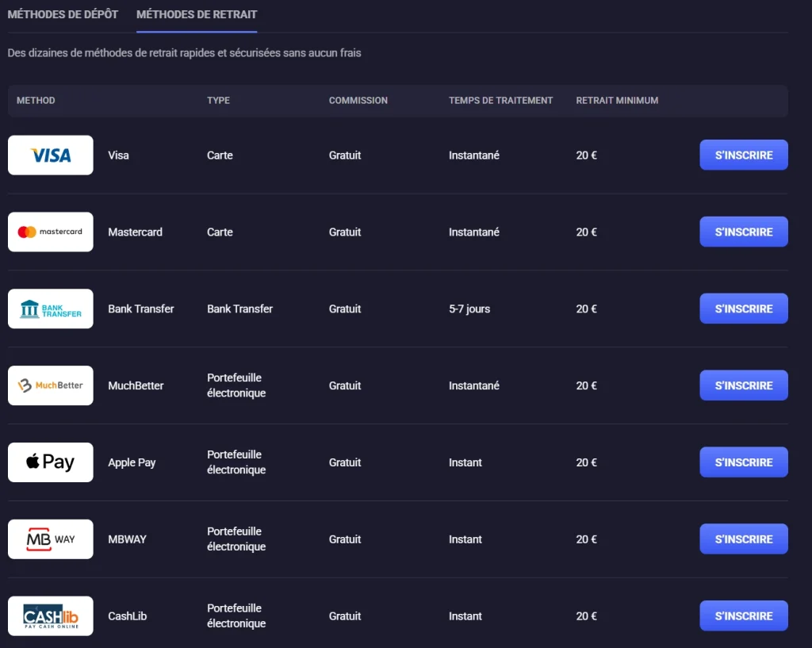Viewport: 812px width, 648px height.
Task: Click the 'MuchBetter' method name
Action: click(136, 385)
